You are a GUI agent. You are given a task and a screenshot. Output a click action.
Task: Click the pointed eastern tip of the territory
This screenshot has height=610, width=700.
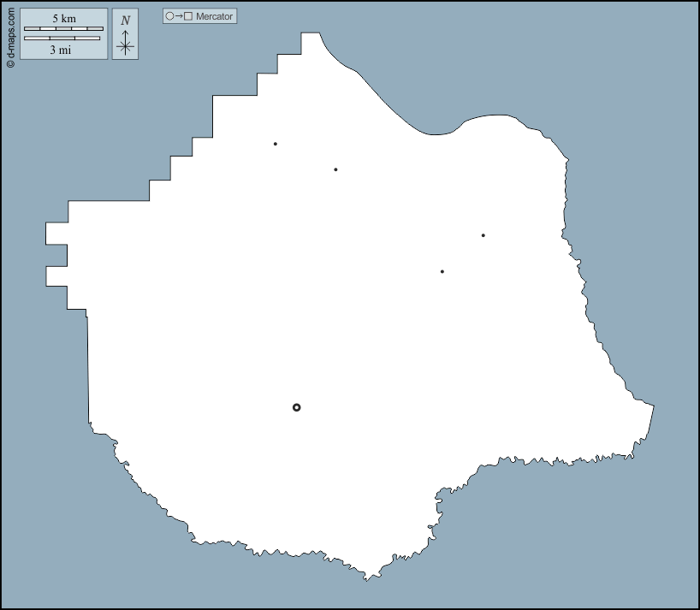(653, 406)
